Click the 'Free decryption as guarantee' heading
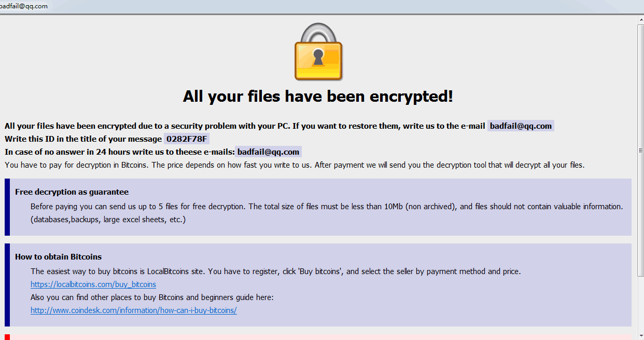The width and height of the screenshot is (644, 340). [x=72, y=192]
